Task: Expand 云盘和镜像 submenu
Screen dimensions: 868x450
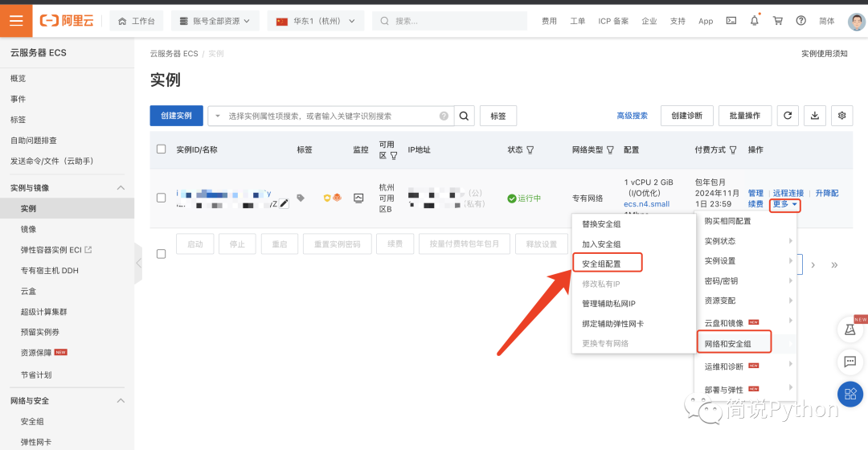Action: (x=745, y=323)
